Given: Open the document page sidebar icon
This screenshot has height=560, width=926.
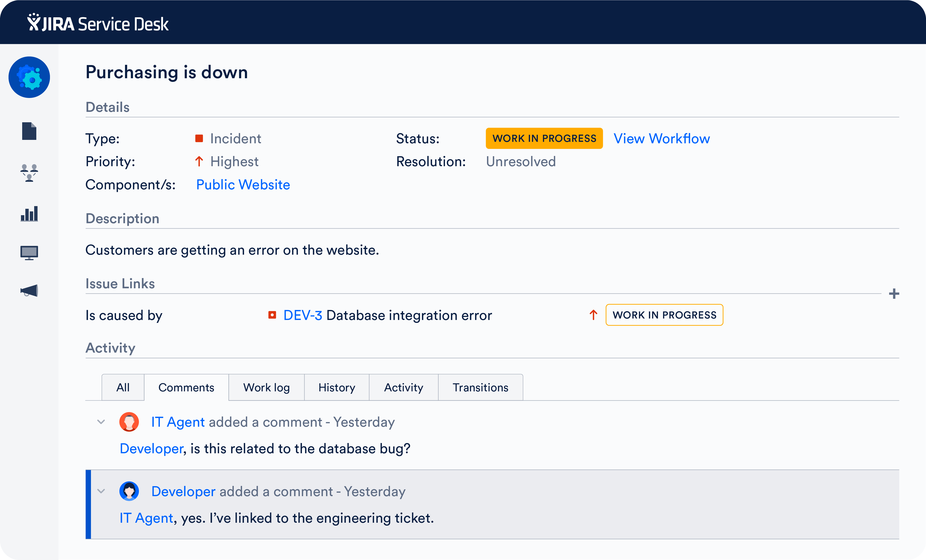Looking at the screenshot, I should [x=29, y=131].
